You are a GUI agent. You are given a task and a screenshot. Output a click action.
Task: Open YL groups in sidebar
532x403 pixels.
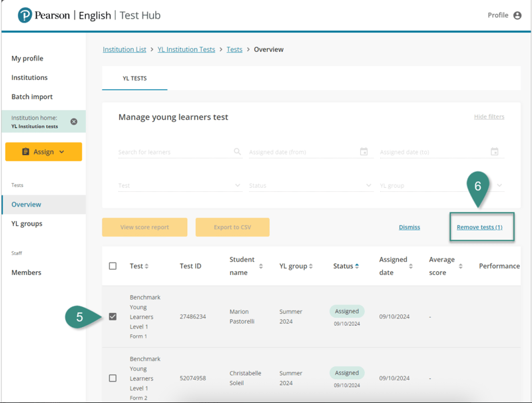point(27,224)
